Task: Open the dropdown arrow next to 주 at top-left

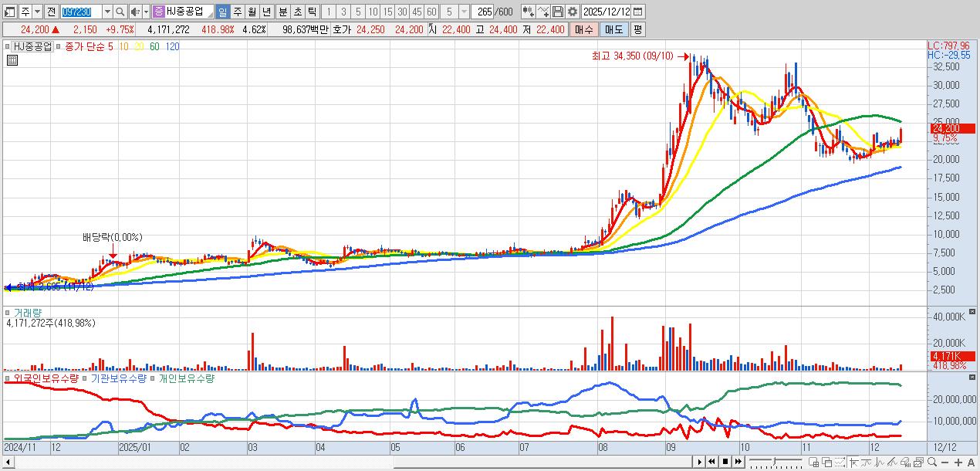Action: coord(38,12)
